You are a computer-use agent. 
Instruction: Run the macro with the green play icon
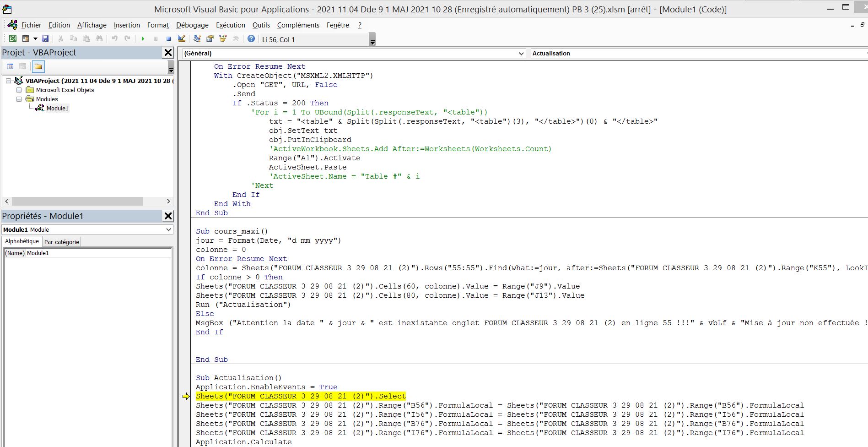(x=143, y=39)
